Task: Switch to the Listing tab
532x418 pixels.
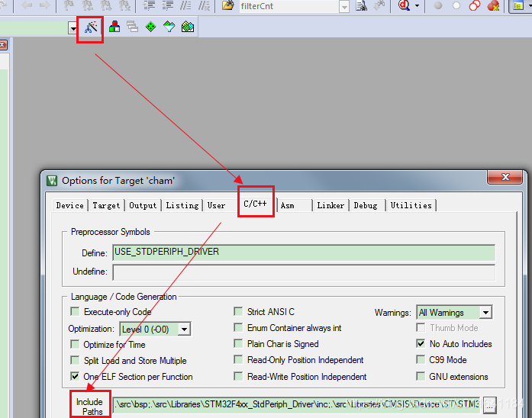Action: coord(182,205)
